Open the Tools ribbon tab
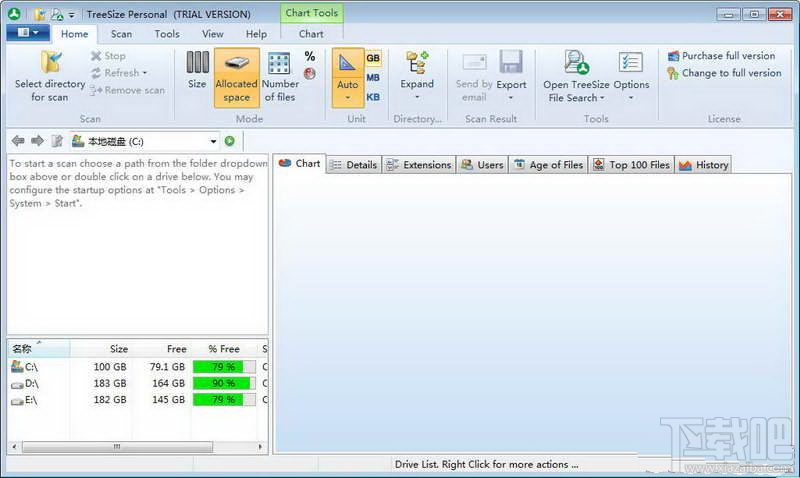 [167, 34]
